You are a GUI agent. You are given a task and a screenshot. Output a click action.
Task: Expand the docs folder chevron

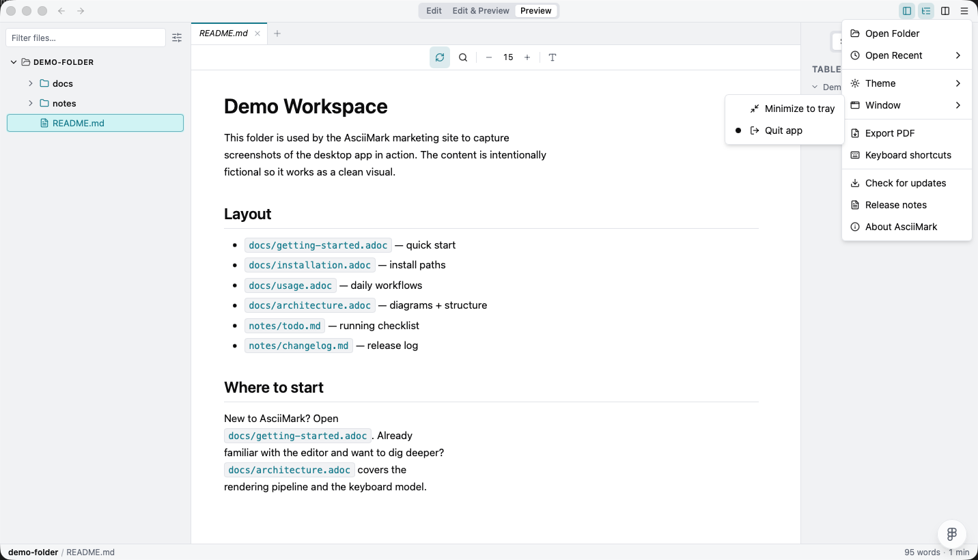click(31, 83)
